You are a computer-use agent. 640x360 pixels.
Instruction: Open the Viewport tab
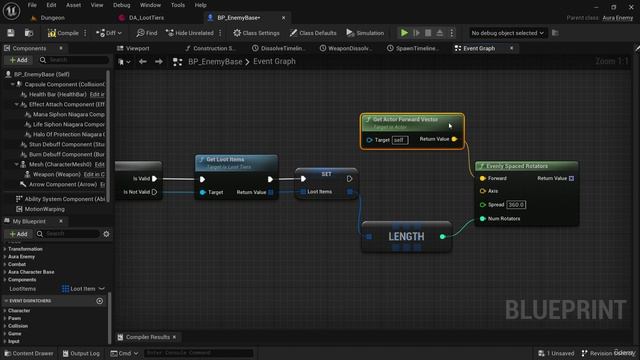pyautogui.click(x=133, y=48)
